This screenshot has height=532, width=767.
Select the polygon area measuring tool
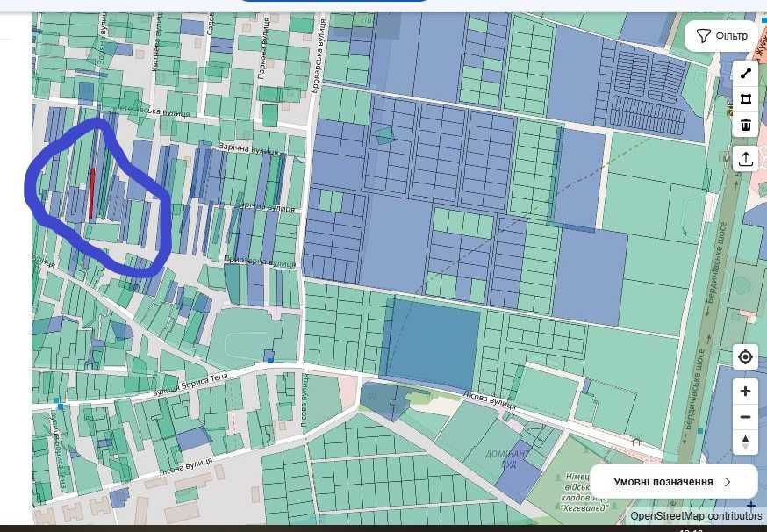745,99
